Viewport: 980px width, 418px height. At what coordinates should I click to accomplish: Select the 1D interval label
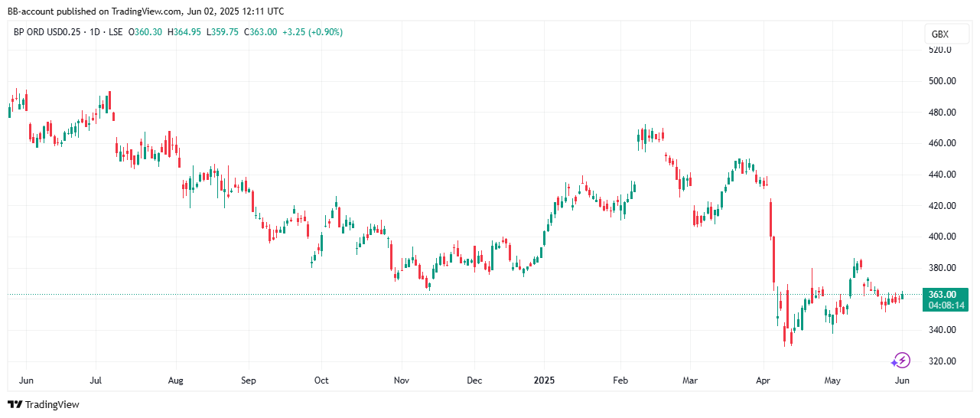click(x=96, y=32)
